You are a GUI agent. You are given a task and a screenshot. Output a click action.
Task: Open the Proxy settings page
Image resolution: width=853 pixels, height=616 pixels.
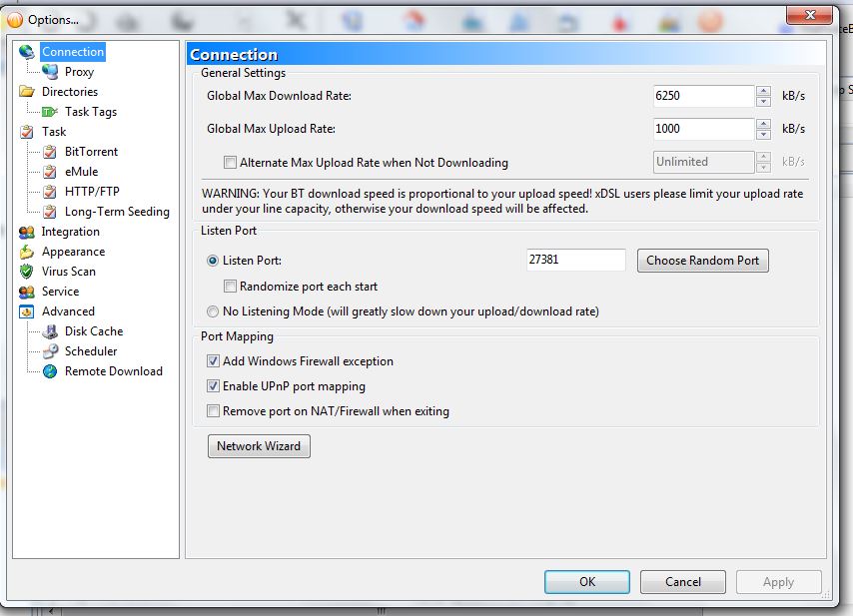click(x=78, y=71)
